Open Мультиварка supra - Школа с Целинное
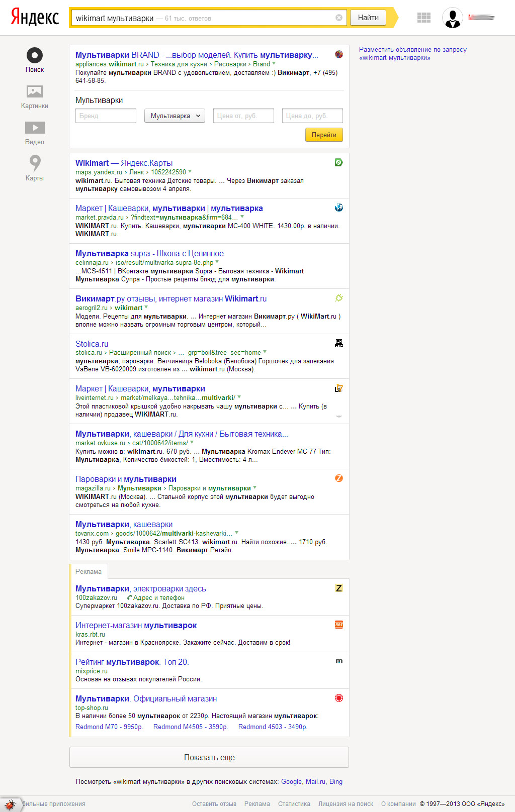This screenshot has width=515, height=812. coord(149,253)
